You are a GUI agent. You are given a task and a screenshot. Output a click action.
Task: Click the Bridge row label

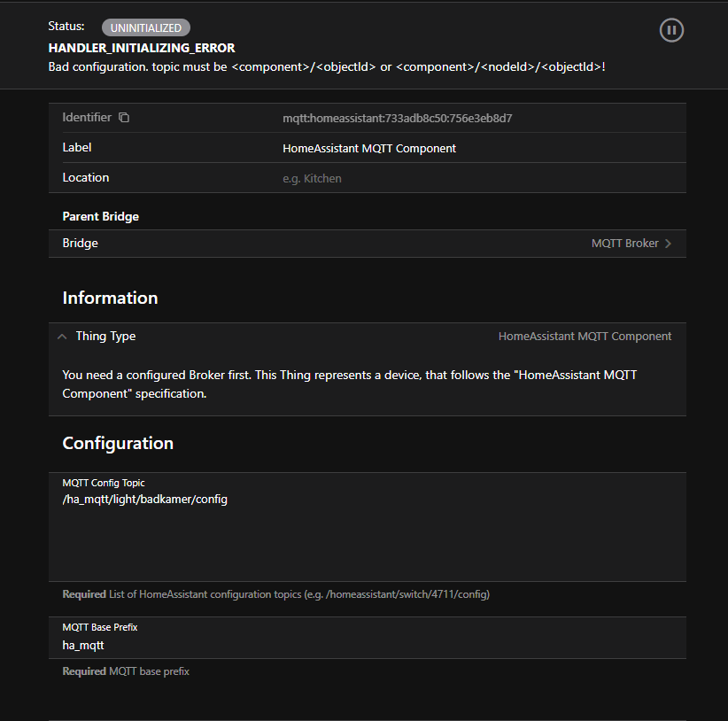[81, 244]
